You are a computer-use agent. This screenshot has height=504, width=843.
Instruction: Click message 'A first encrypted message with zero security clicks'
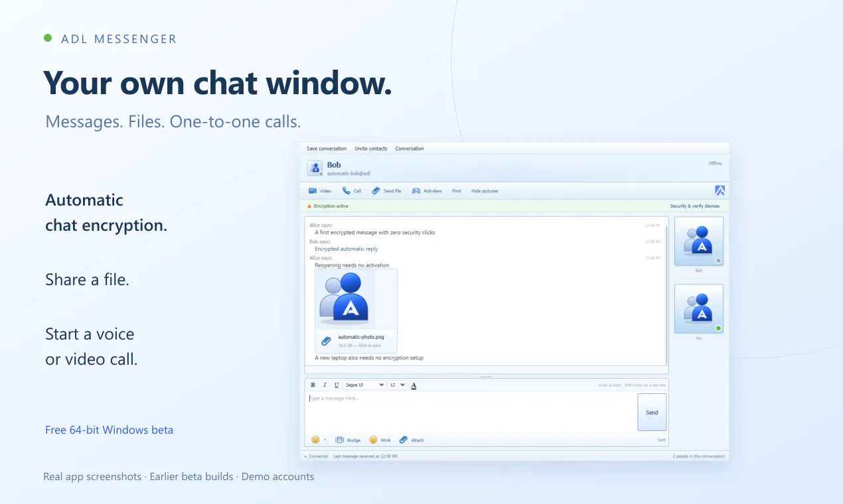375,233
